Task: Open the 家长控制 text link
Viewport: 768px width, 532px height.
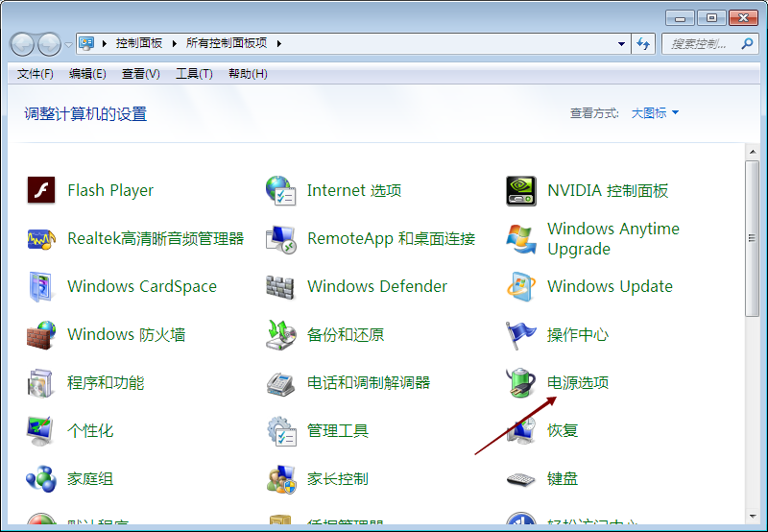Action: pos(338,478)
